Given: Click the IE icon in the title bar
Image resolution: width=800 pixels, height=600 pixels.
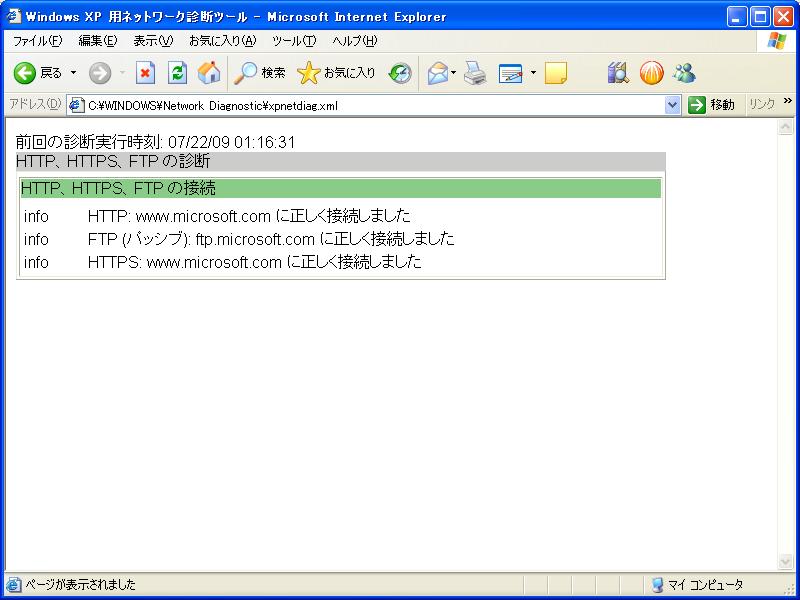Looking at the screenshot, I should 14,16.
